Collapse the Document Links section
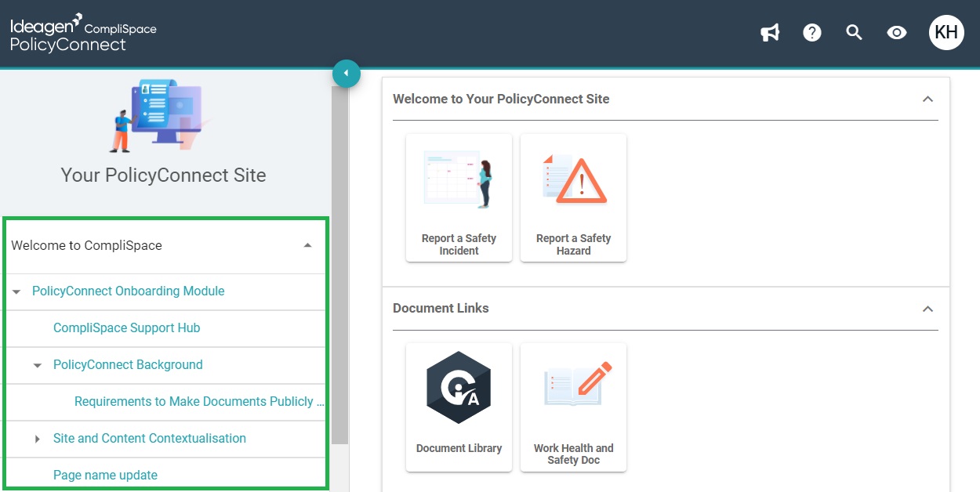 (x=927, y=309)
